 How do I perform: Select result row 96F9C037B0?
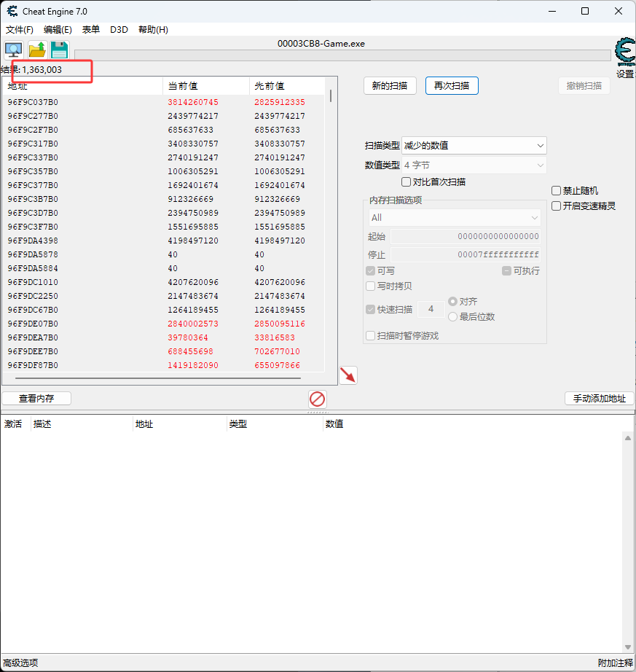coord(164,103)
